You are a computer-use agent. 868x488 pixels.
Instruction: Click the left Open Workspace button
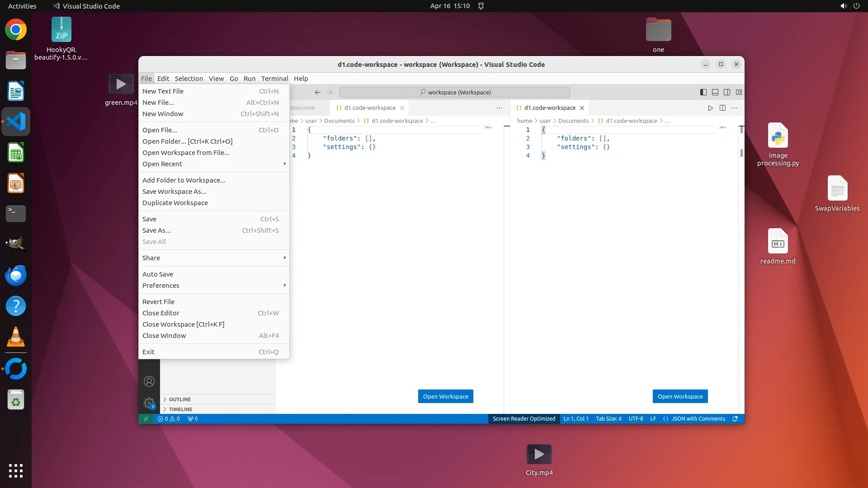(445, 396)
